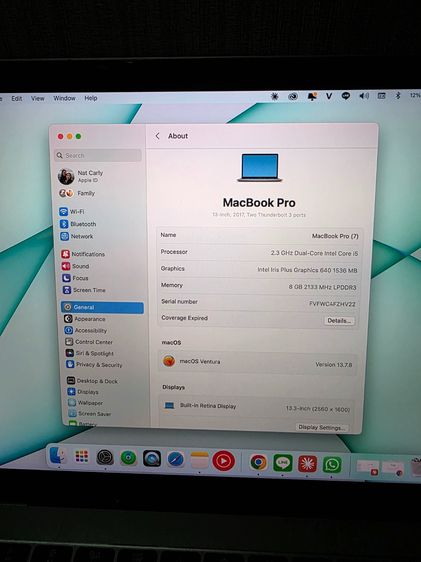Click the Creative Cloud menu bar icon
The width and height of the screenshot is (421, 562).
[293, 96]
